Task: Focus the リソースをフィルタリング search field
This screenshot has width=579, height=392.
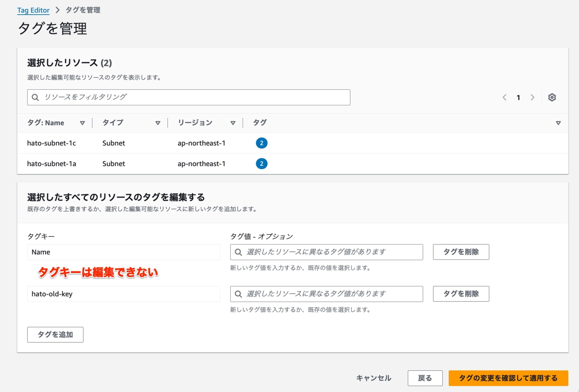Action: (189, 97)
